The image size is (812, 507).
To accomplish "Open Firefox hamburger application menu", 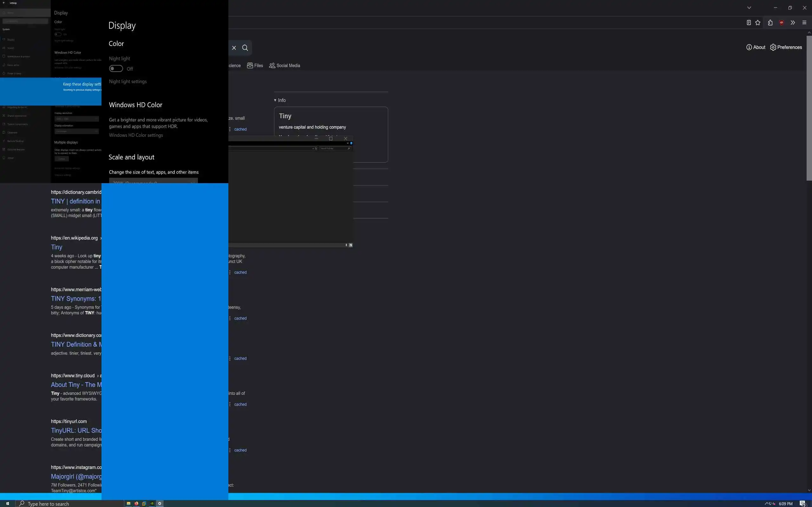I will click(x=804, y=22).
